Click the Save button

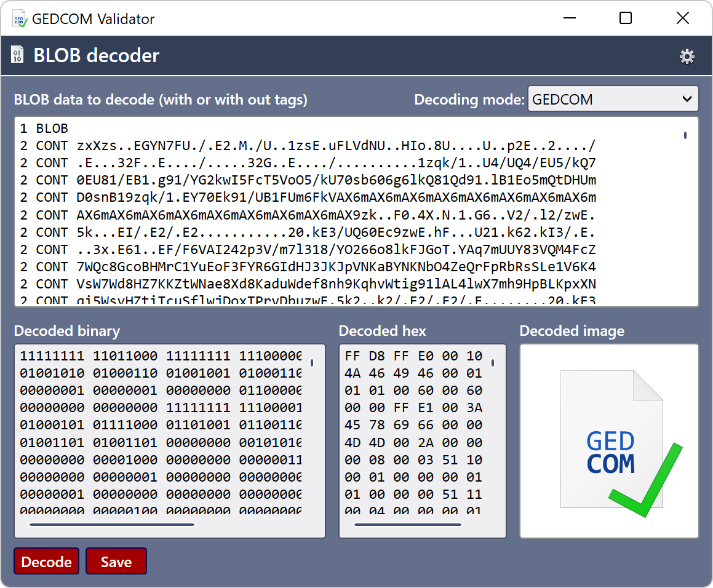click(x=116, y=561)
